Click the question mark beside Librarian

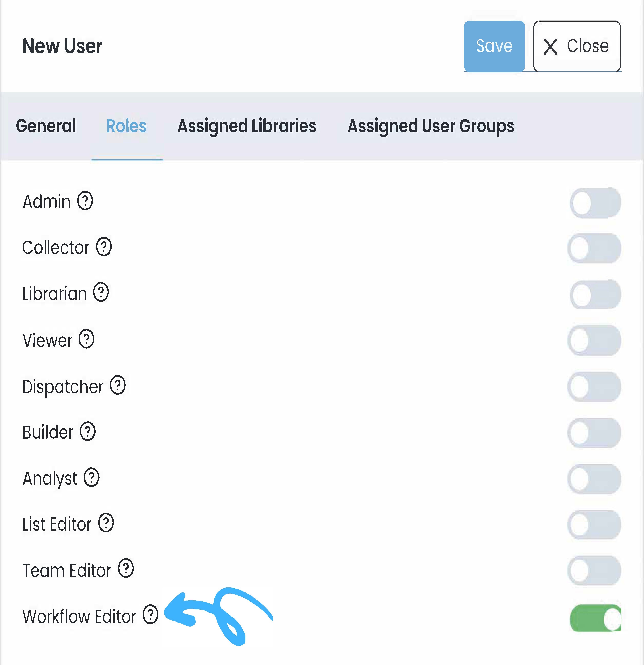(101, 292)
